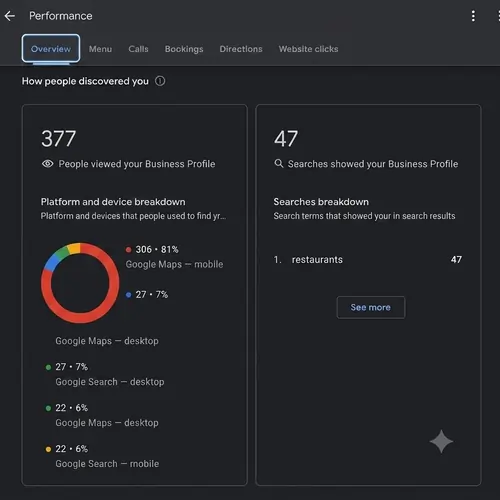Click the green dot next to 22 · 6%
Viewport: 500px width, 500px height.
pyautogui.click(x=48, y=408)
